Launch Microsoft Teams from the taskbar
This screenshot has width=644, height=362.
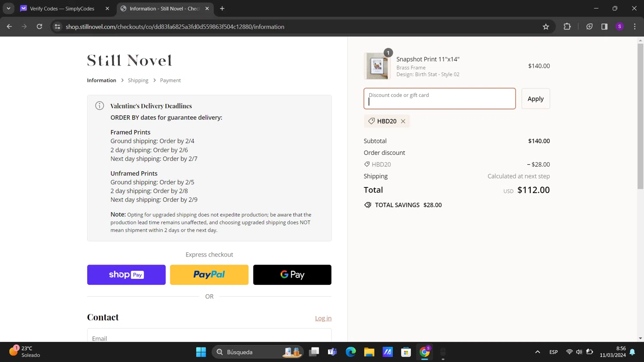coord(332,352)
